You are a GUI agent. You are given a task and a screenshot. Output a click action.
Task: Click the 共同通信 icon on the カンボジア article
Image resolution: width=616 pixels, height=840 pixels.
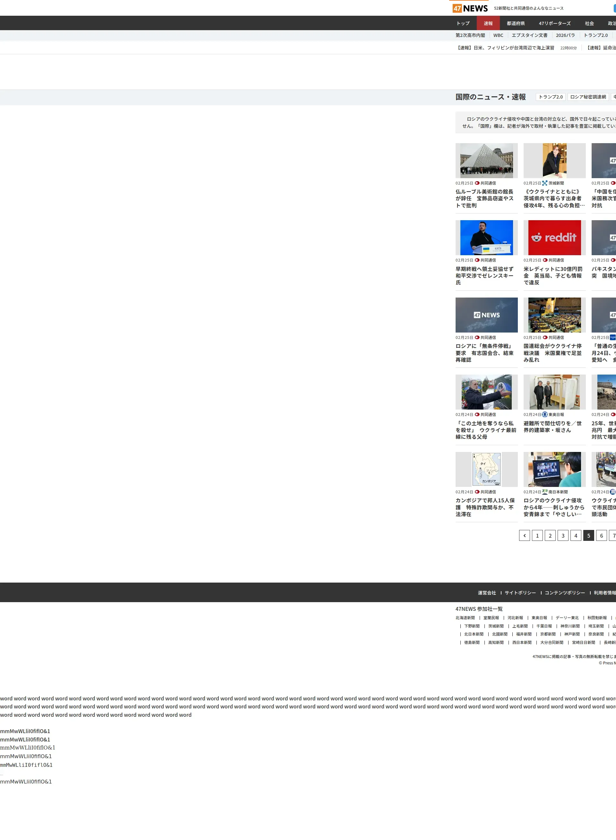coord(477,492)
